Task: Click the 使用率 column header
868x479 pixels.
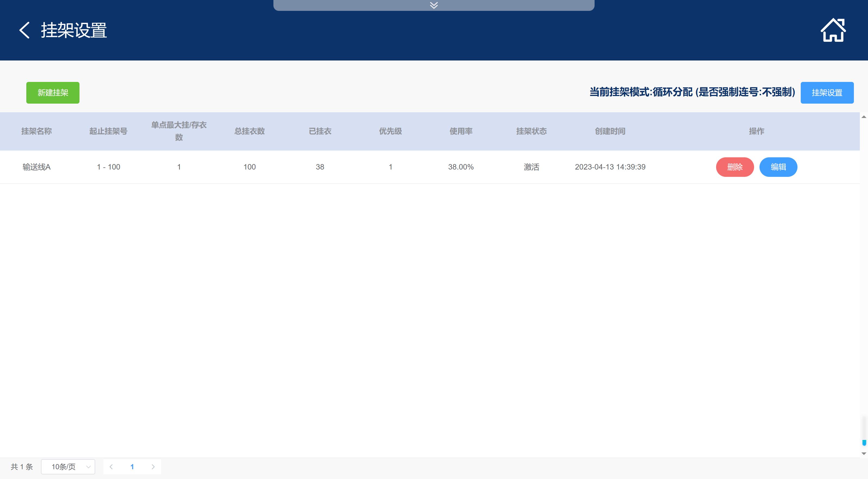Action: point(461,131)
